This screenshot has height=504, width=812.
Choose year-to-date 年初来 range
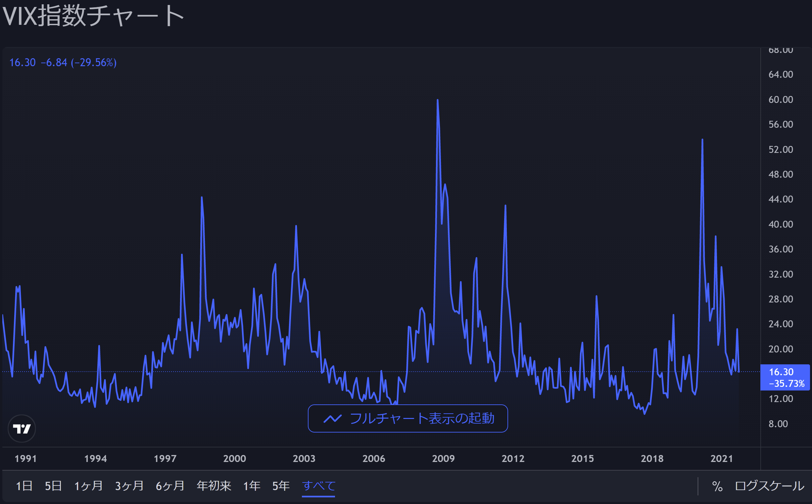click(x=214, y=486)
